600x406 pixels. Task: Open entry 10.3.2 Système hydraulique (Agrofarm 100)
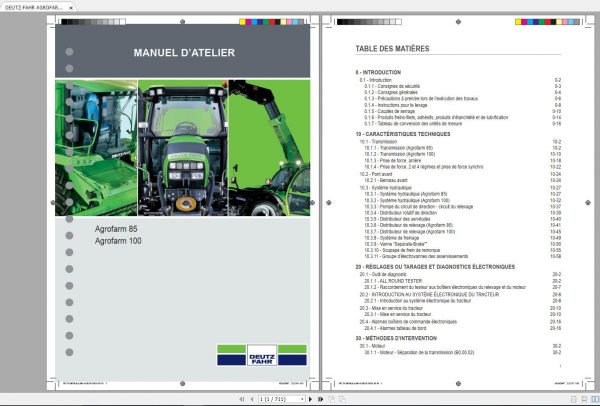click(407, 200)
